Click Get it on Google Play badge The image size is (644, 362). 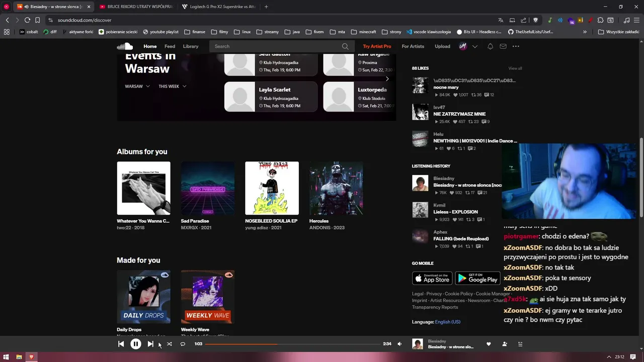tap(478, 278)
